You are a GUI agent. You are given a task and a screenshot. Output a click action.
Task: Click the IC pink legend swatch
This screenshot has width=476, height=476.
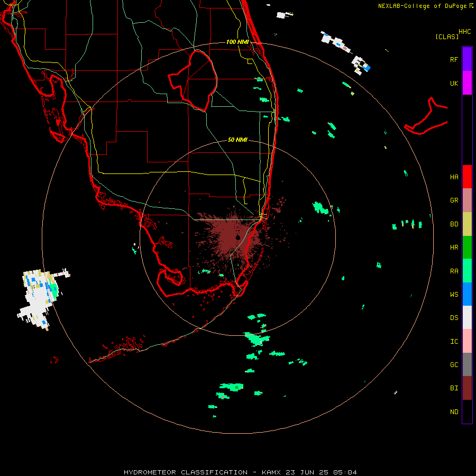[467, 341]
